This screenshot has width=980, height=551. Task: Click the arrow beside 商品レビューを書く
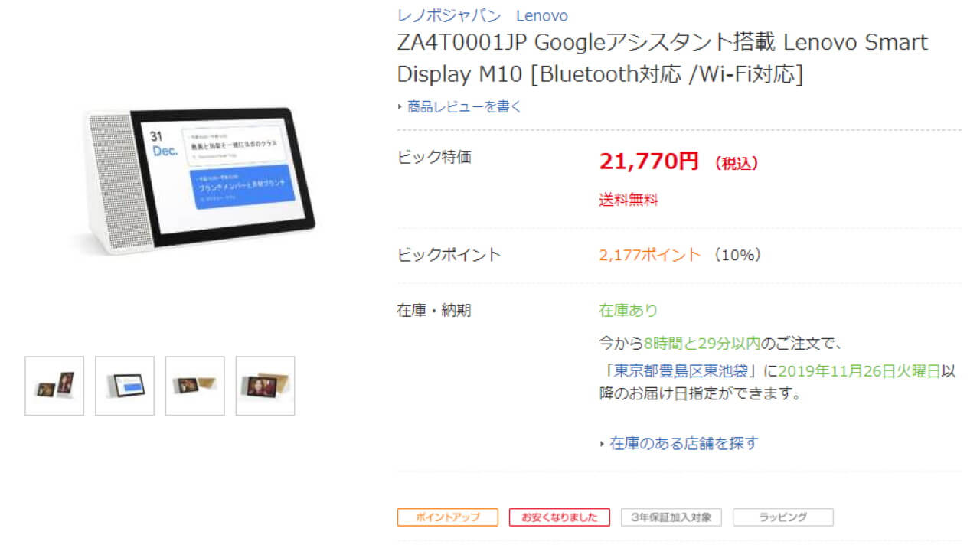tap(400, 107)
